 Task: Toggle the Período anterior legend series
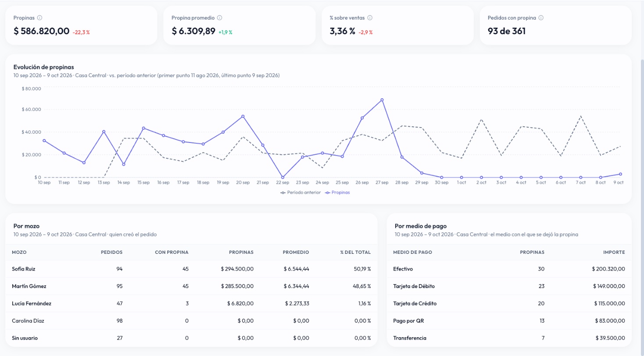coord(301,192)
